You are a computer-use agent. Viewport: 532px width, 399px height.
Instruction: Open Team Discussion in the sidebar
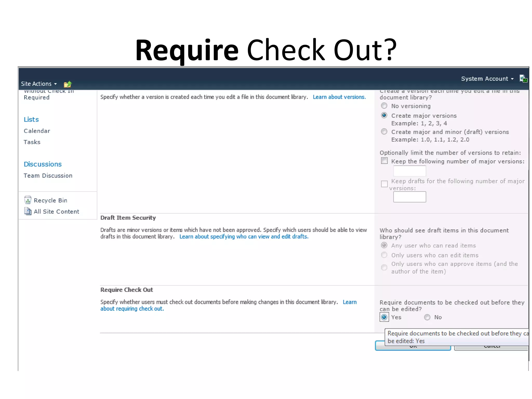tap(48, 176)
